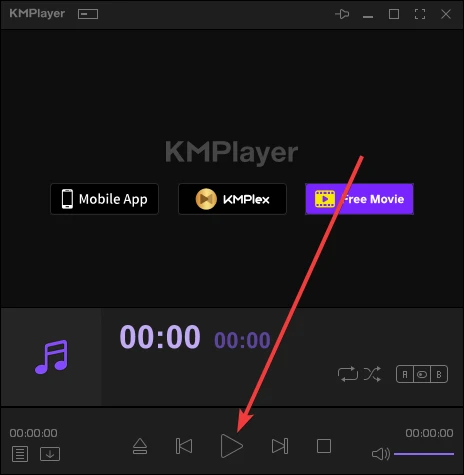This screenshot has width=464, height=475.
Task: Skip to the previous track
Action: click(184, 446)
